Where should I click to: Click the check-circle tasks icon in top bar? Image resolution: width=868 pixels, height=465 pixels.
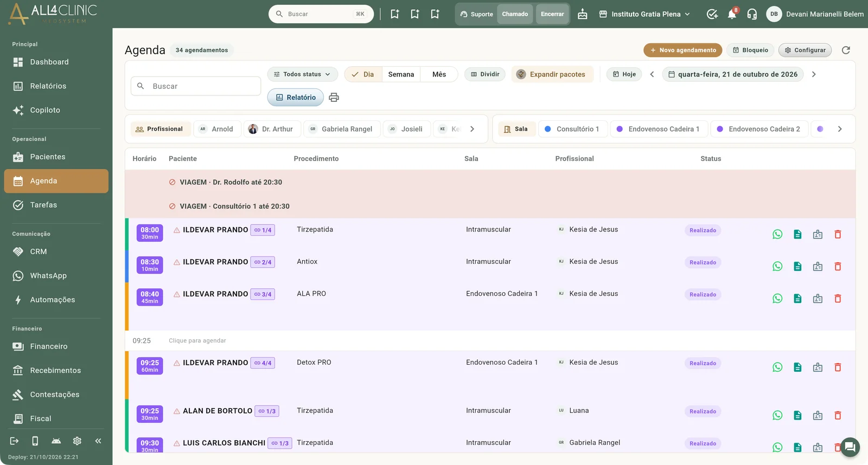pos(712,14)
